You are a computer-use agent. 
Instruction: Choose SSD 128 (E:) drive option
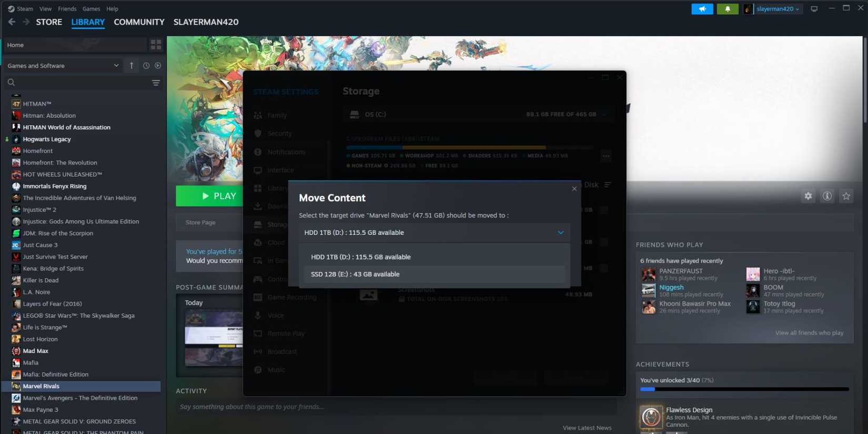(435, 274)
